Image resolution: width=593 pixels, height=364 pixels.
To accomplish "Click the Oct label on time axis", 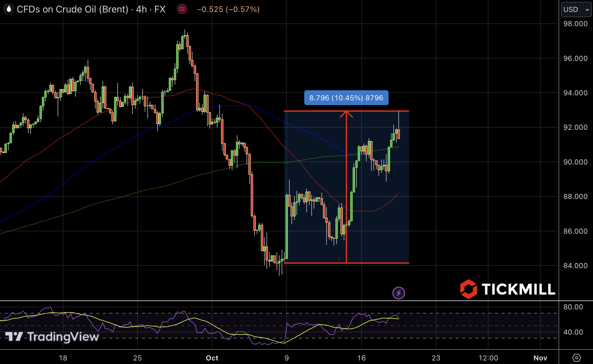I will click(x=212, y=358).
